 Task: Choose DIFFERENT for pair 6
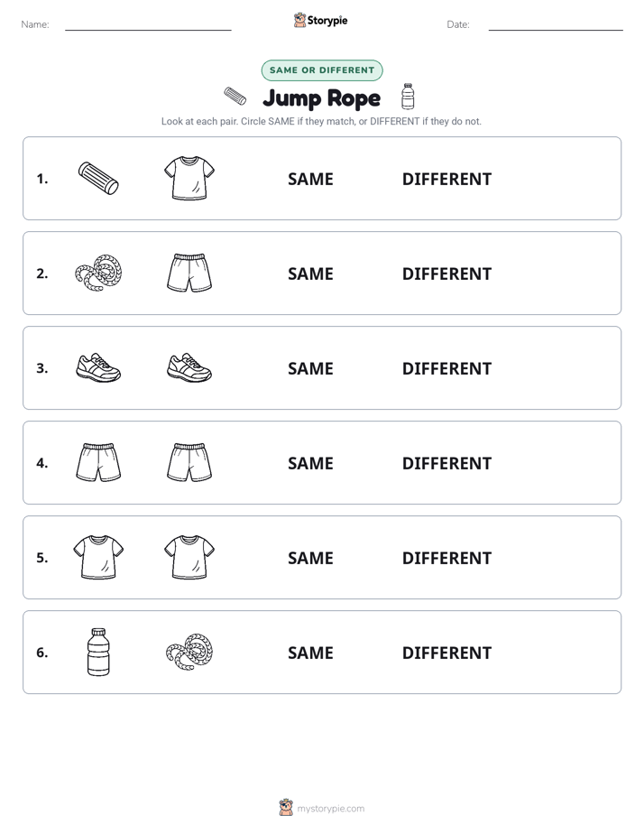pos(446,652)
